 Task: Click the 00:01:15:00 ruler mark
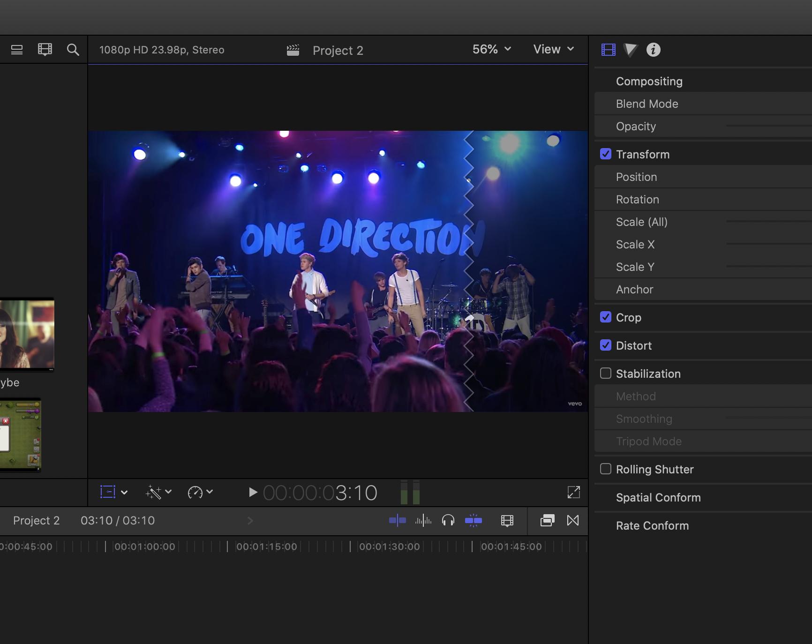point(266,547)
